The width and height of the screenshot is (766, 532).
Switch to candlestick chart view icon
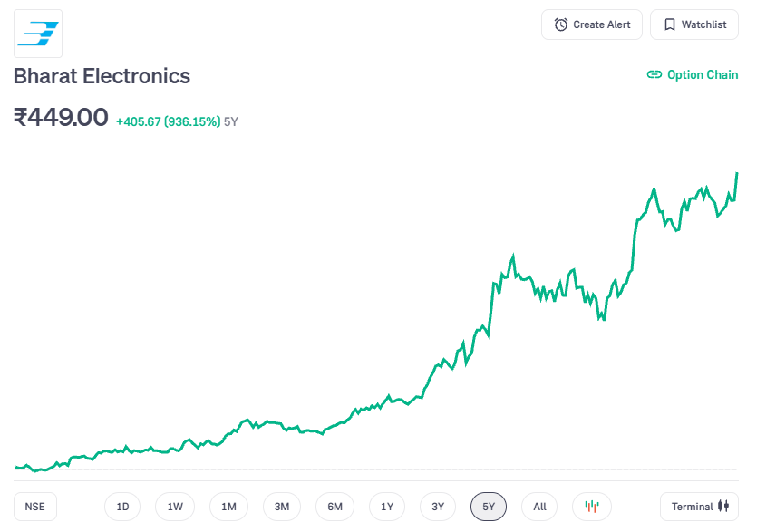coord(592,507)
